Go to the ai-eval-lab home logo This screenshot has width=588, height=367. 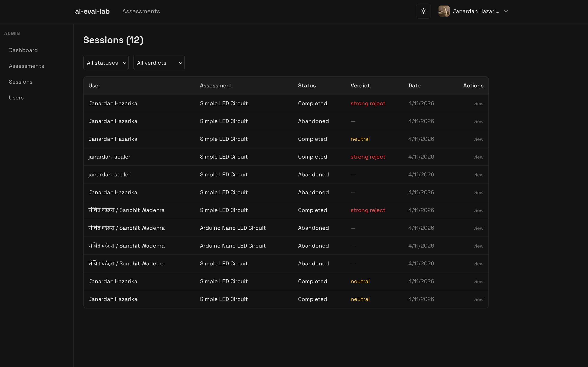click(92, 11)
